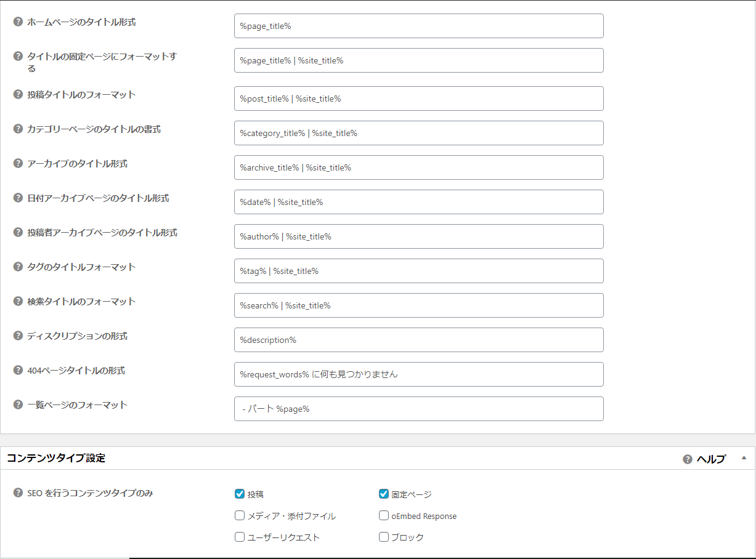The width and height of the screenshot is (756, 559).
Task: Click help icon beside アーカイブのタイトル形式
Action: pos(18,164)
